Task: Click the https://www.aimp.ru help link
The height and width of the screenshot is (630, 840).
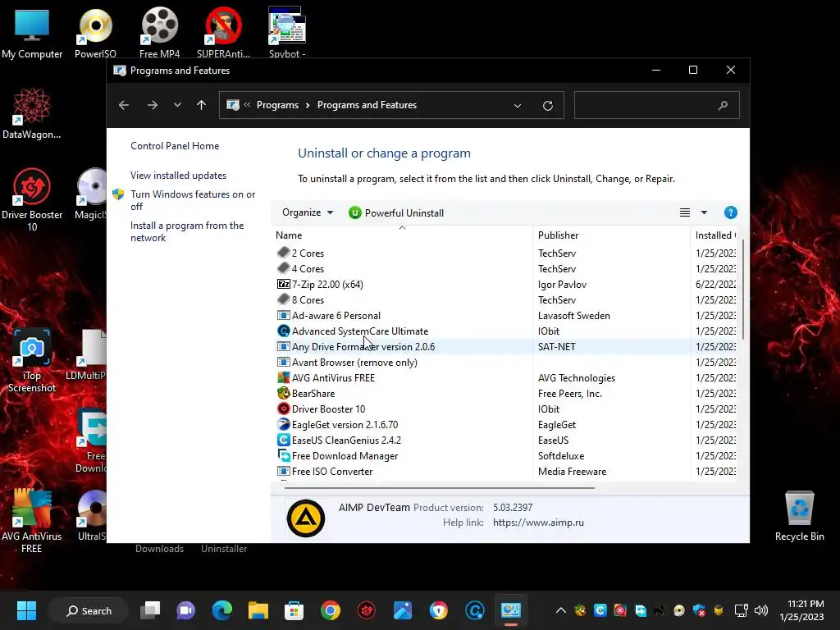Action: click(x=538, y=523)
